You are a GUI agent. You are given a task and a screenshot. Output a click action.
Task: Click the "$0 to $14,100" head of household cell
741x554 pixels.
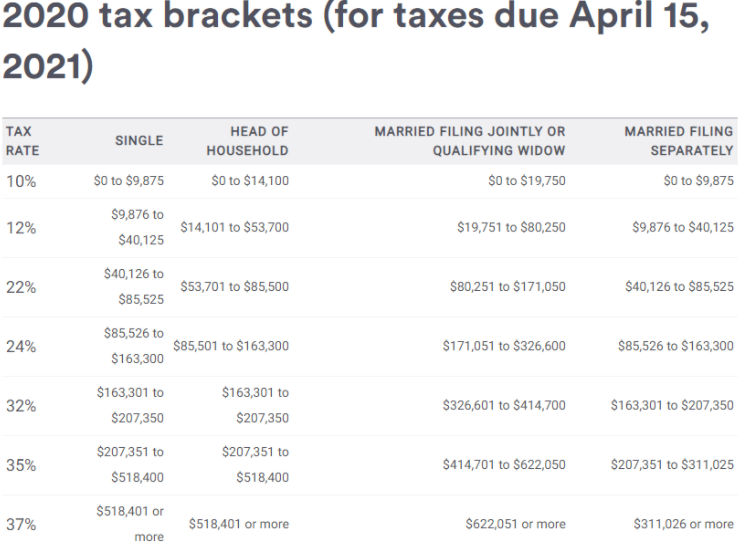[x=250, y=181]
